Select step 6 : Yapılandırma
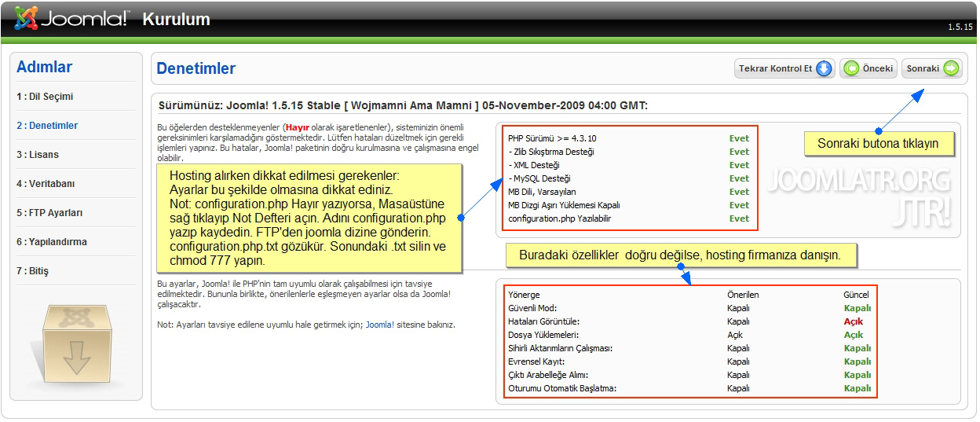Image resolution: width=980 pixels, height=422 pixels. [x=52, y=242]
